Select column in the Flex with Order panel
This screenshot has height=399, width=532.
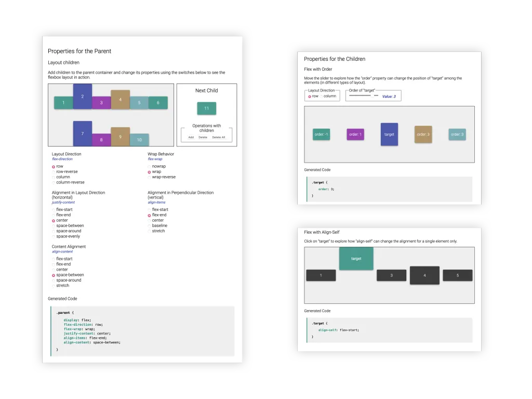pyautogui.click(x=321, y=97)
